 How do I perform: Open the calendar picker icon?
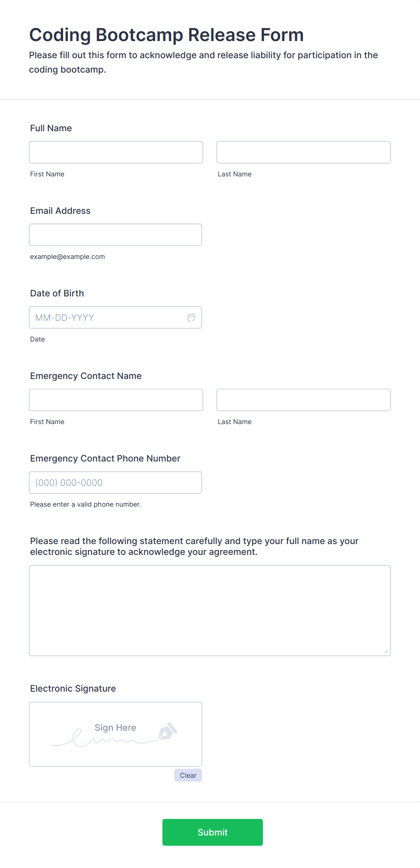pos(191,318)
